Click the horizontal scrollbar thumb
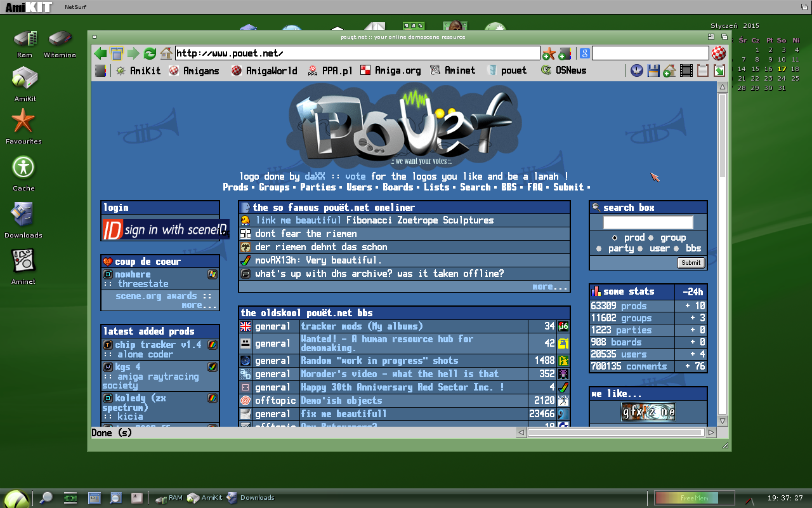The width and height of the screenshot is (812, 508). [615, 432]
